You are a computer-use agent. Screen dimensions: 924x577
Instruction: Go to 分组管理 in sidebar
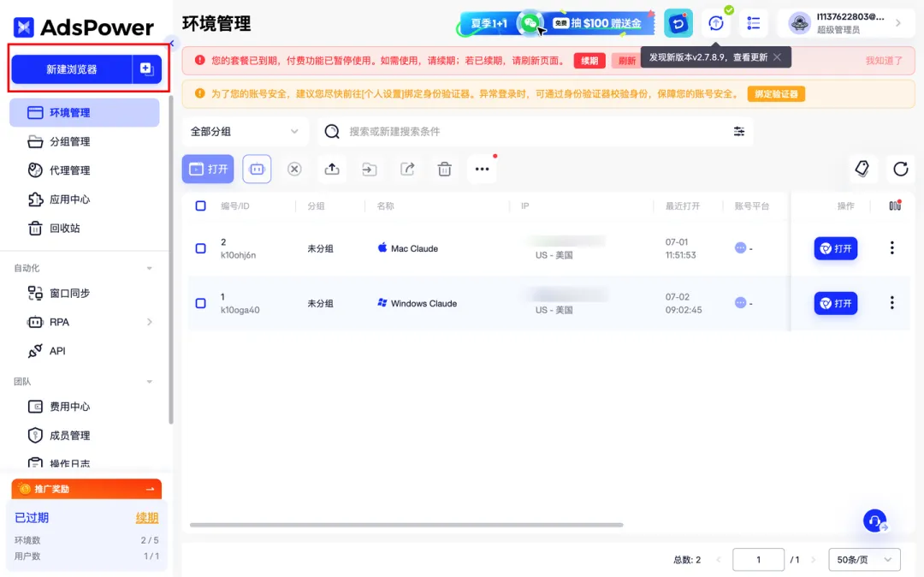[69, 141]
